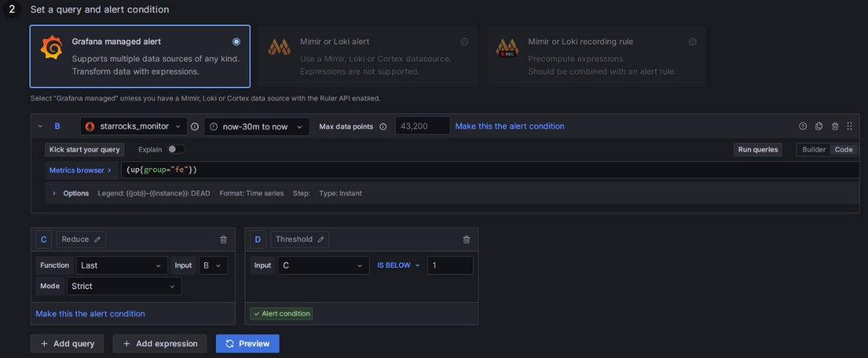Image resolution: width=868 pixels, height=358 pixels.
Task: Switch to Builder query editor mode
Action: pos(813,150)
